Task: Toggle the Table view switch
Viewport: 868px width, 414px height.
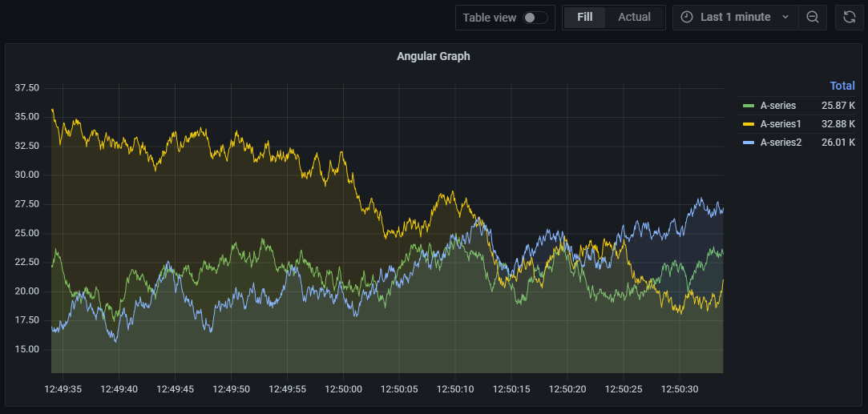Action: [x=535, y=18]
